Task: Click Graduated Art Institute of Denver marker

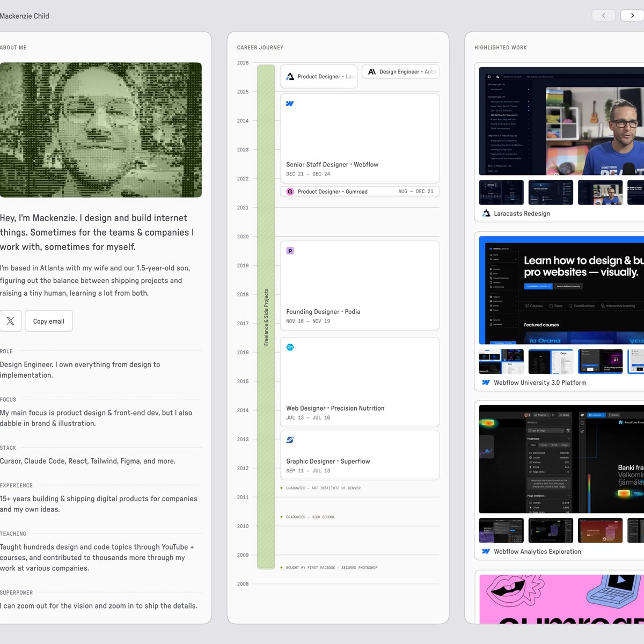Action: (x=323, y=488)
